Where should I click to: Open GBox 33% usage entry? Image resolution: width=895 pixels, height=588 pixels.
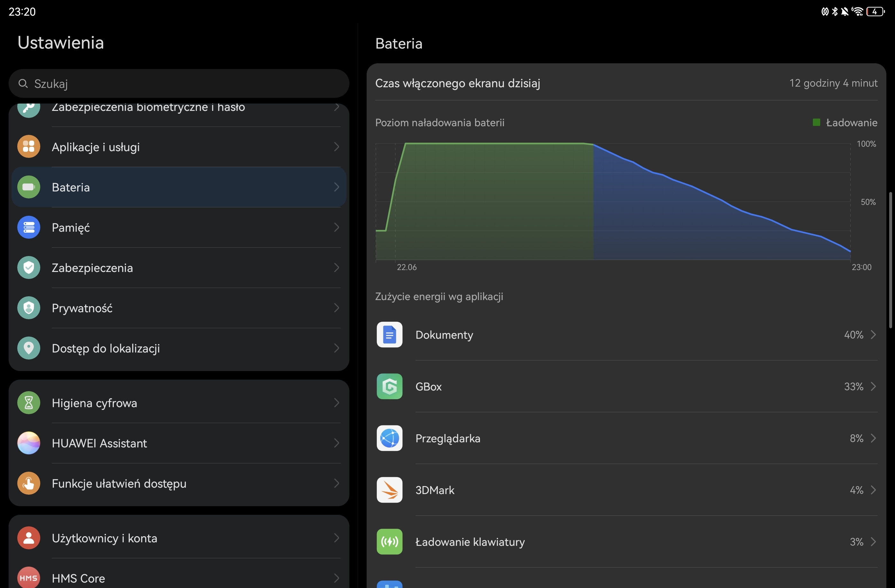[626, 386]
